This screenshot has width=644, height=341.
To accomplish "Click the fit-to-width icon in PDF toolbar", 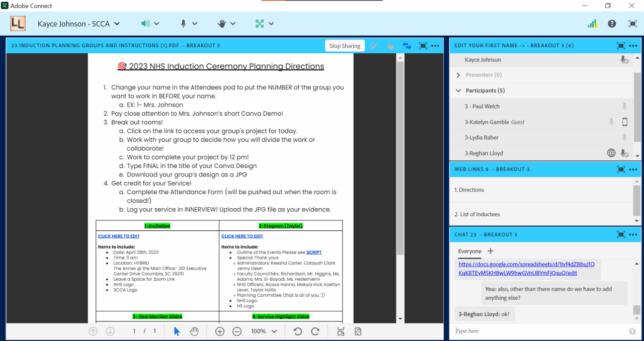I will pyautogui.click(x=341, y=331).
